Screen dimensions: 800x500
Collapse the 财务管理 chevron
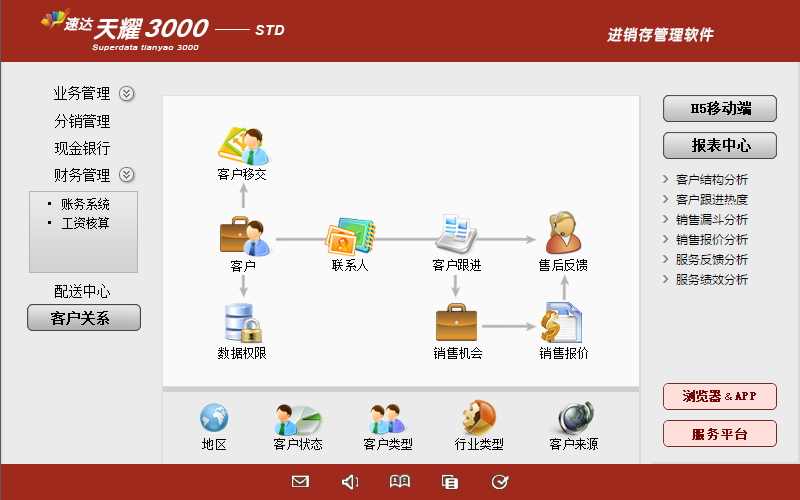click(x=127, y=175)
